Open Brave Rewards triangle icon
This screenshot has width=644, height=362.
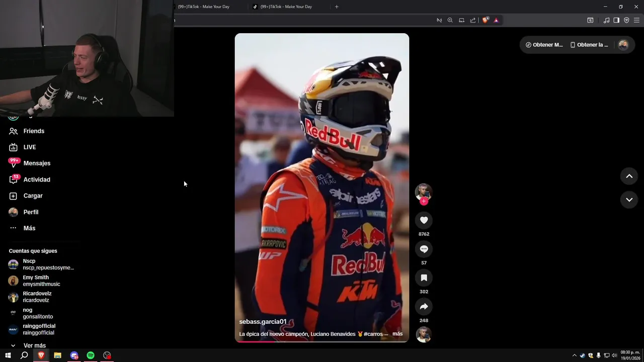point(496,20)
